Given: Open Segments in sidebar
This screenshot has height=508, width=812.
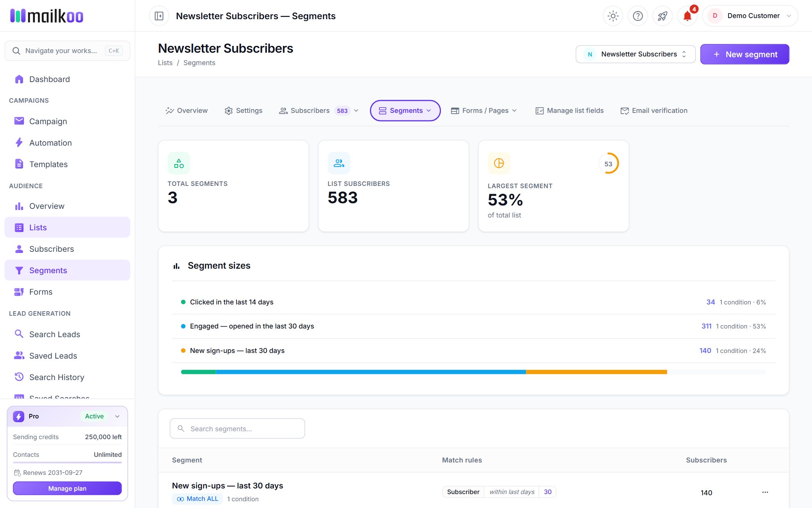Looking at the screenshot, I should pyautogui.click(x=67, y=270).
